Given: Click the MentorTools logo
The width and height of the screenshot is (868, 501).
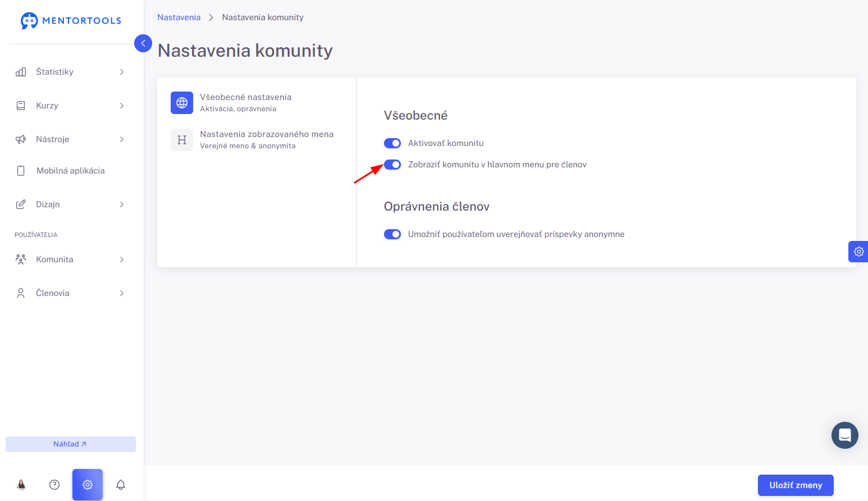Looking at the screenshot, I should (71, 21).
